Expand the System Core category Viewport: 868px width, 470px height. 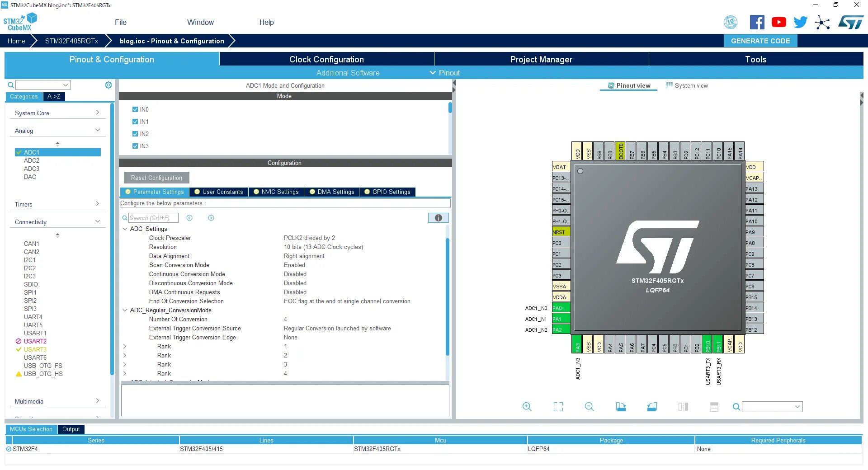[x=57, y=113]
